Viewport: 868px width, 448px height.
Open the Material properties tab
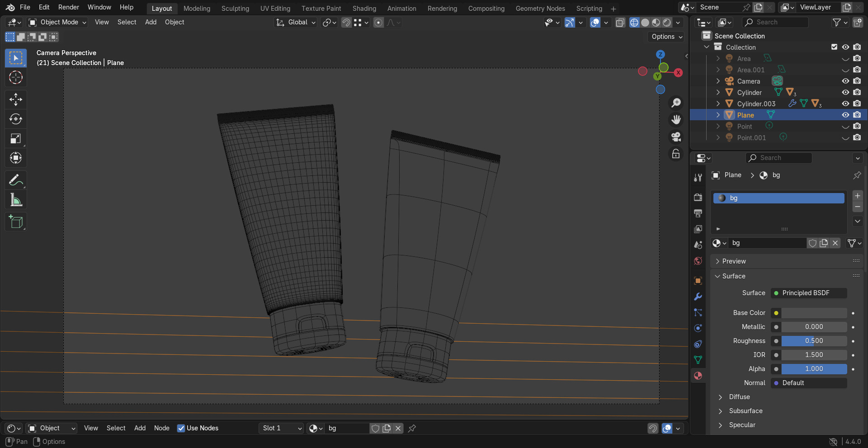pyautogui.click(x=698, y=376)
